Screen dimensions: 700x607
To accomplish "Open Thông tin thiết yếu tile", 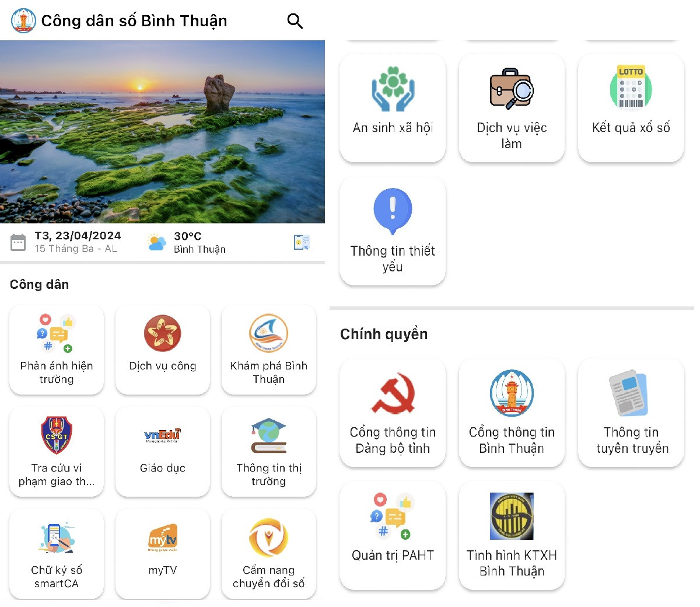I will pyautogui.click(x=393, y=231).
